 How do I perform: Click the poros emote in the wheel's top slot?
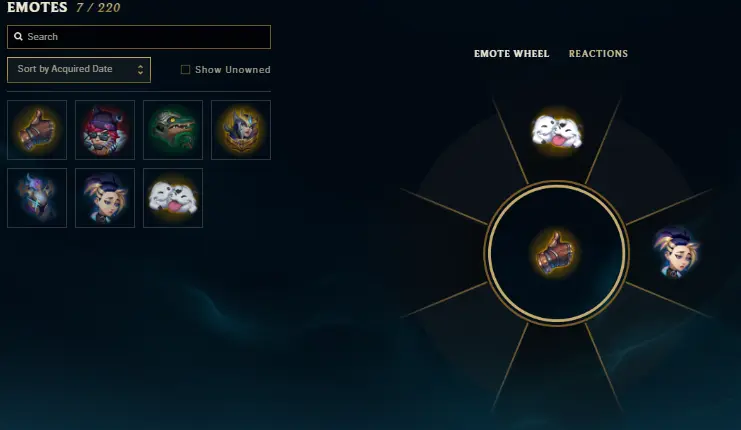tap(557, 131)
